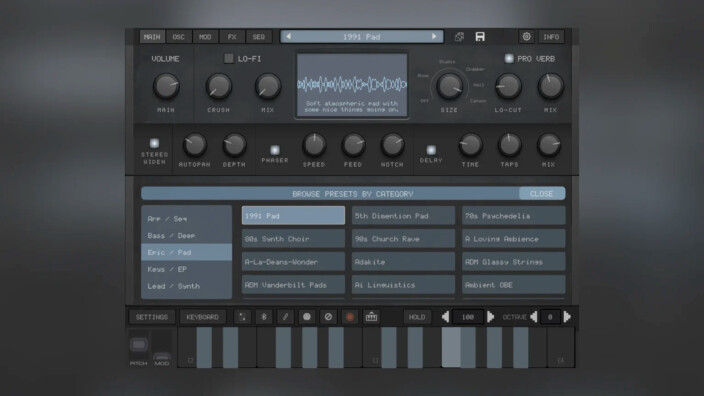The image size is (704, 396).
Task: Click the randomize dots icon next to KEYBOARD
Action: (242, 317)
